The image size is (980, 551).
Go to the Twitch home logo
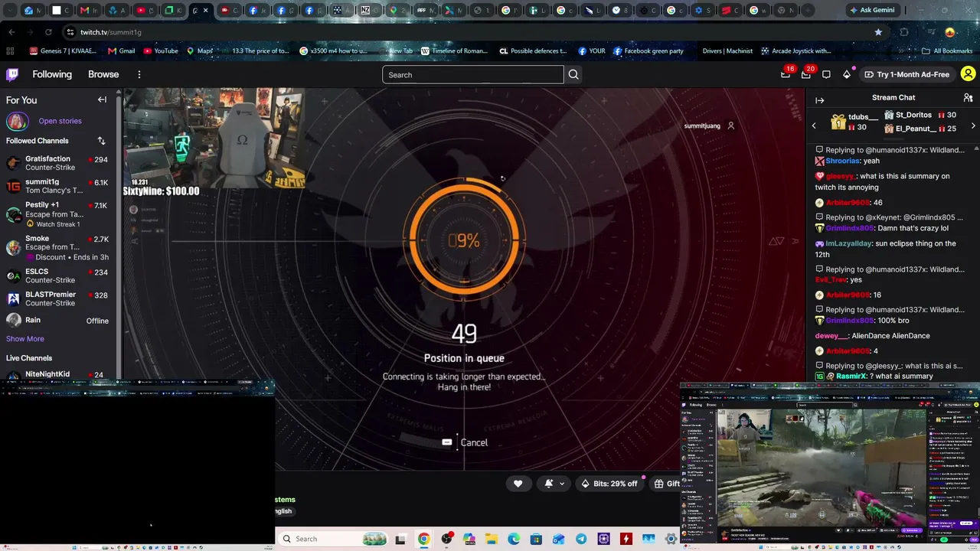(12, 74)
